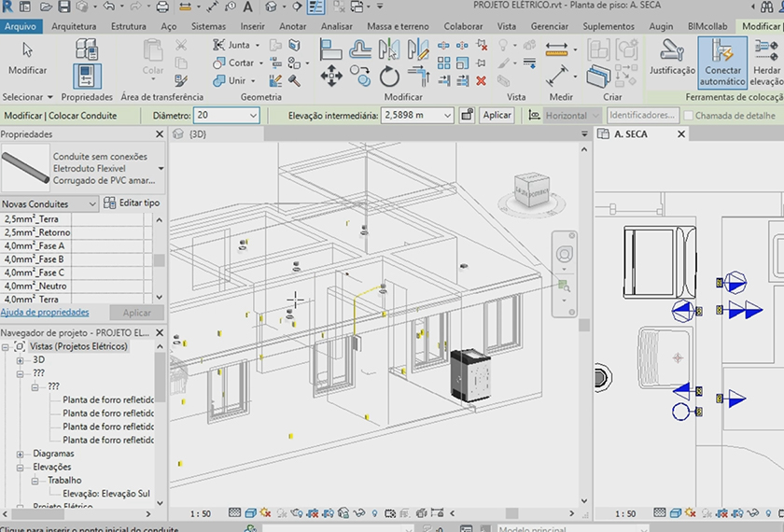Click the Herdar elevação tool
Viewport: 784px width, 532px height.
coord(767,60)
